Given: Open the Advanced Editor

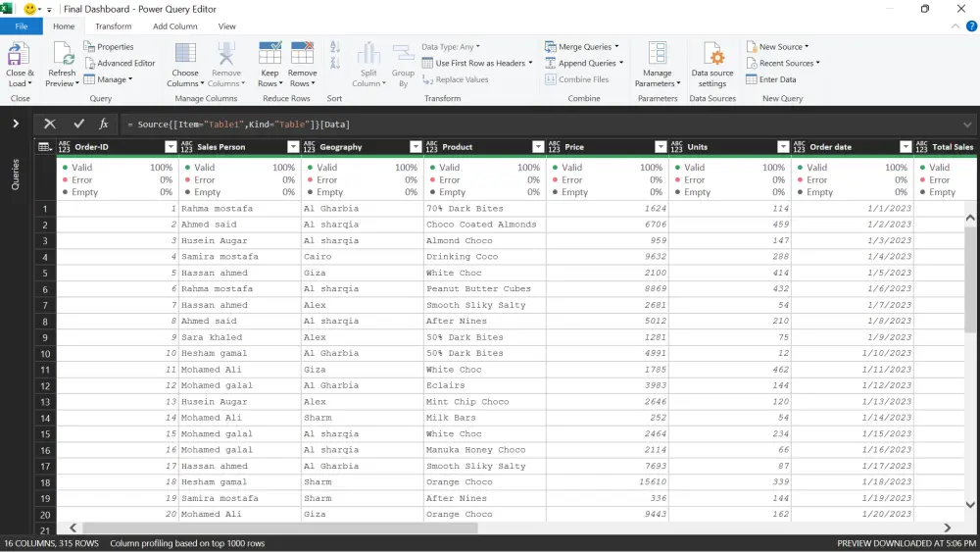Looking at the screenshot, I should [x=120, y=63].
